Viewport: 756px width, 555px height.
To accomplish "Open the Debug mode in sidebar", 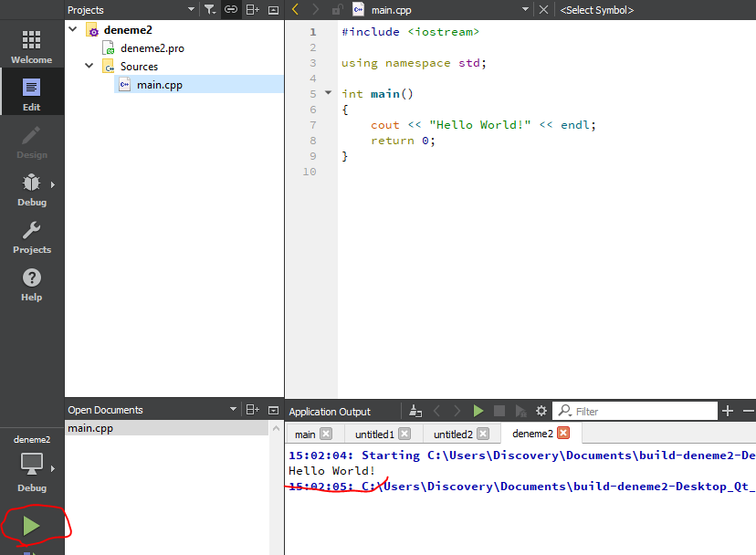I will (31, 189).
